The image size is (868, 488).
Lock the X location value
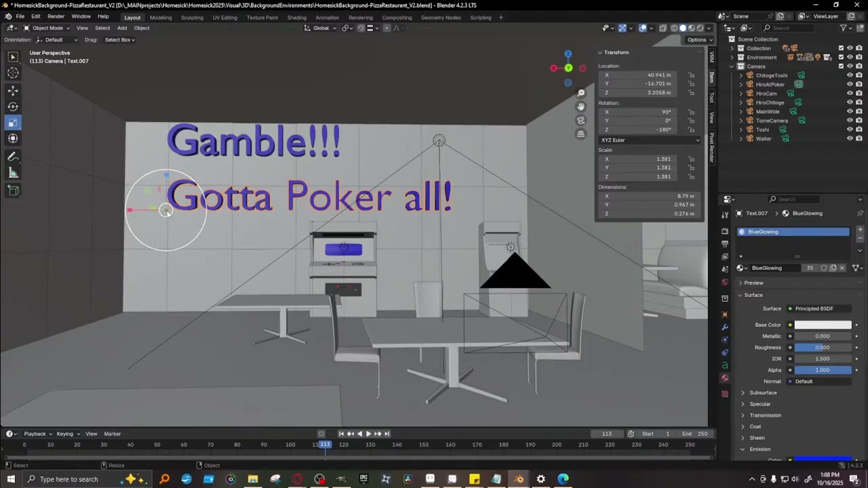pos(691,75)
